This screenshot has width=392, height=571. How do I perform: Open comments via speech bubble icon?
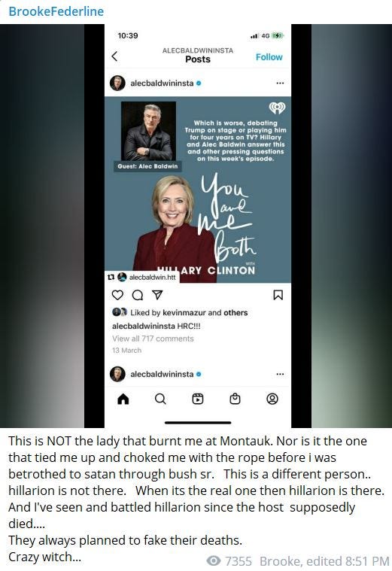[138, 295]
